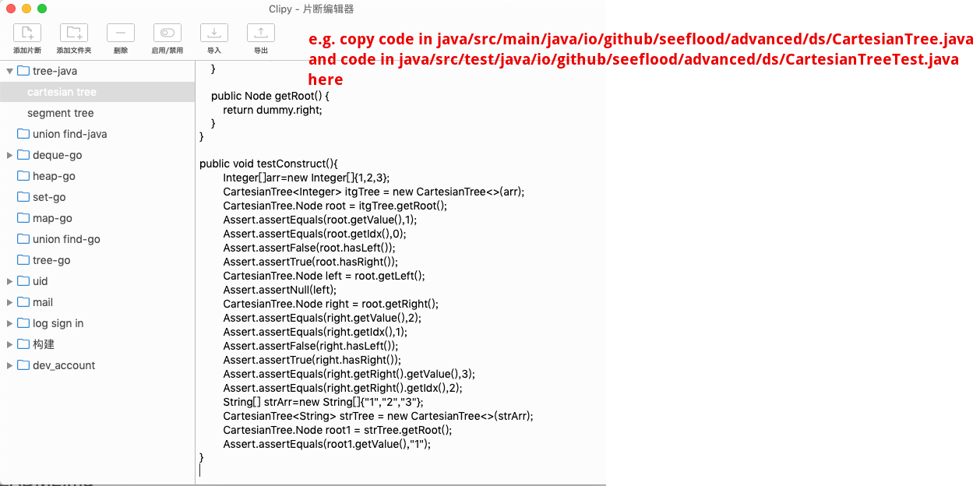Select the 构建 folder
This screenshot has height=486, width=980.
(97, 344)
